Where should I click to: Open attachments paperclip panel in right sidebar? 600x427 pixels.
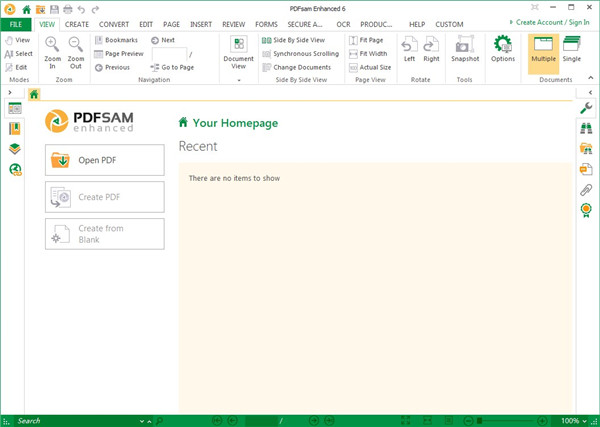coord(586,189)
